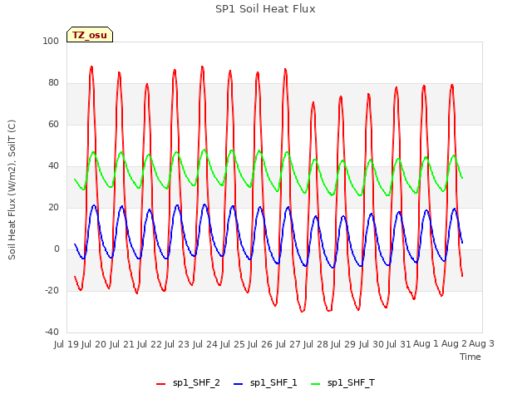Viewport: 532px width, 399px height.
Task: Click the y-axis tick label 100
Action: [x=51, y=41]
